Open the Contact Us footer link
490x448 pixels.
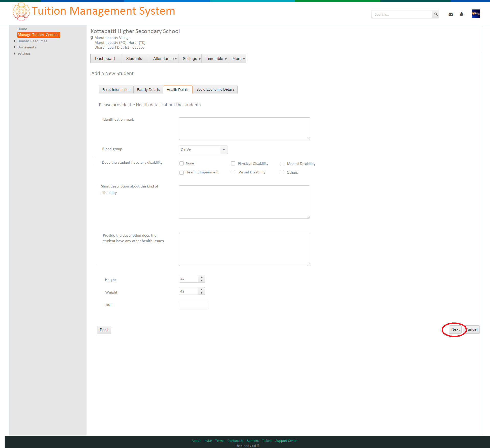(x=235, y=441)
